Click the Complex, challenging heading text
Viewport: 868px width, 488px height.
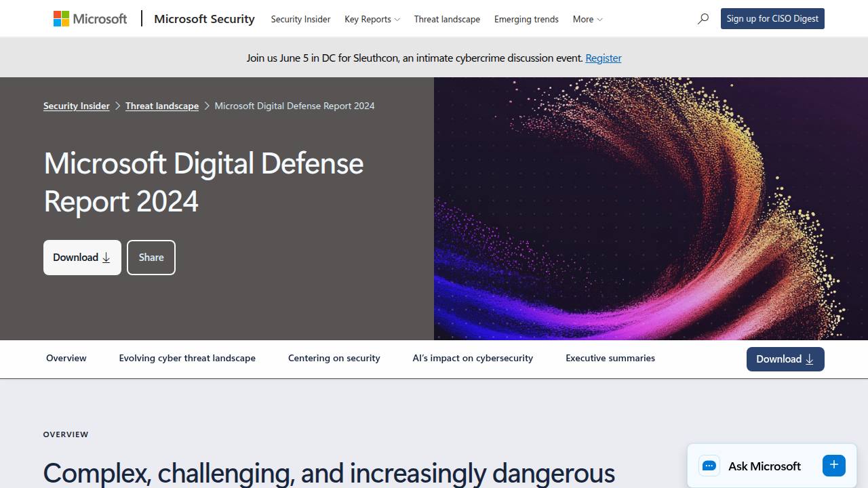tap(329, 472)
